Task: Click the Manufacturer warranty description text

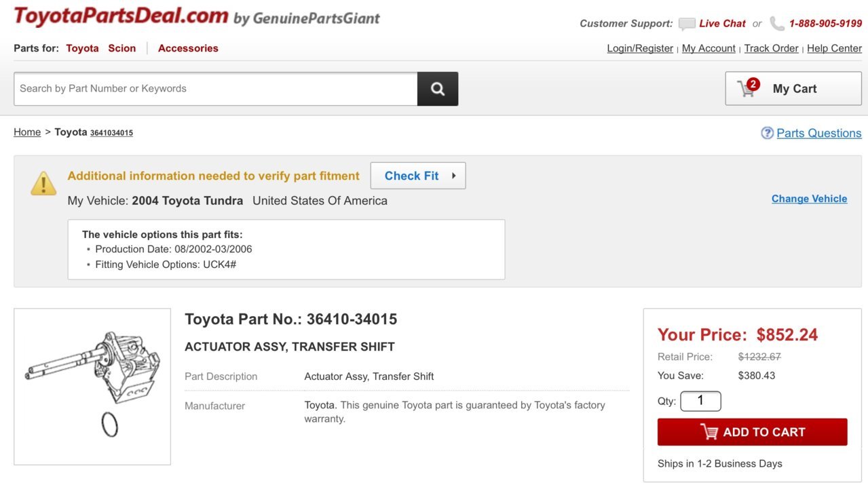Action: pyautogui.click(x=455, y=412)
